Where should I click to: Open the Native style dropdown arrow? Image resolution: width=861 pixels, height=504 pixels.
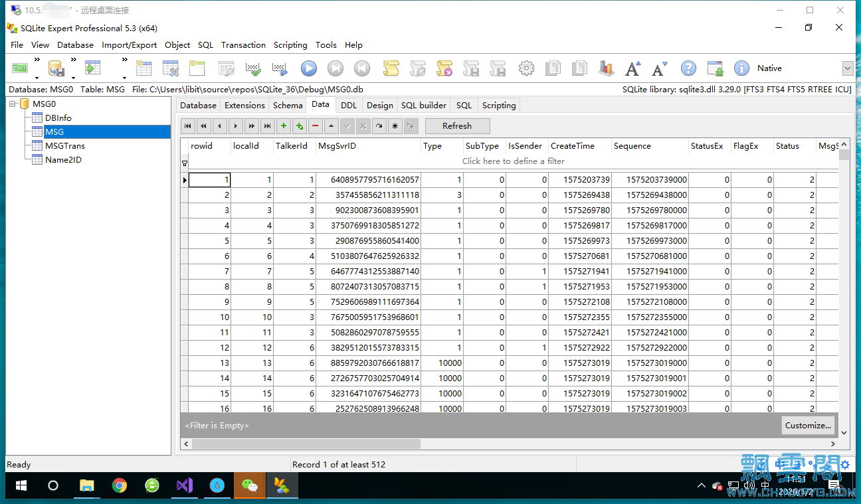(848, 68)
